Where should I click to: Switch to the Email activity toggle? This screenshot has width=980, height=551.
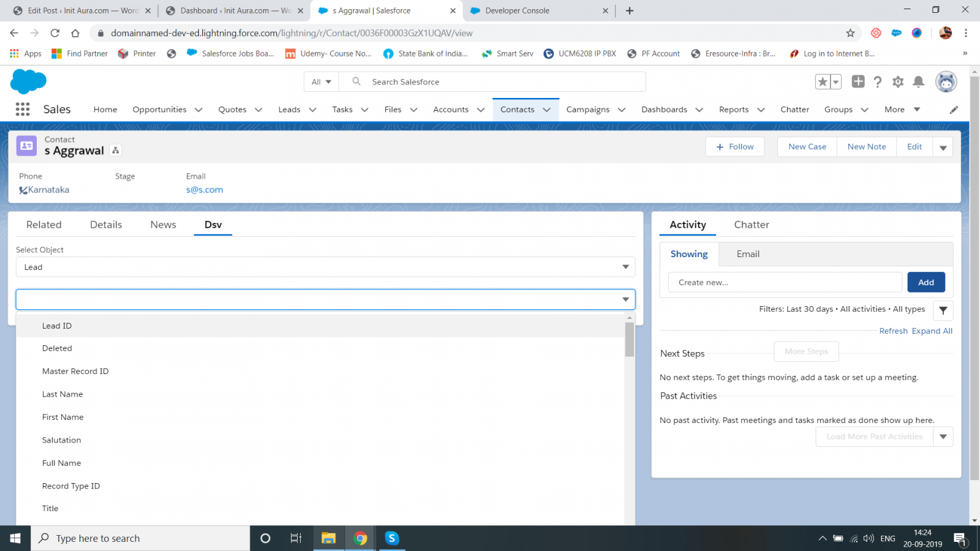(747, 253)
